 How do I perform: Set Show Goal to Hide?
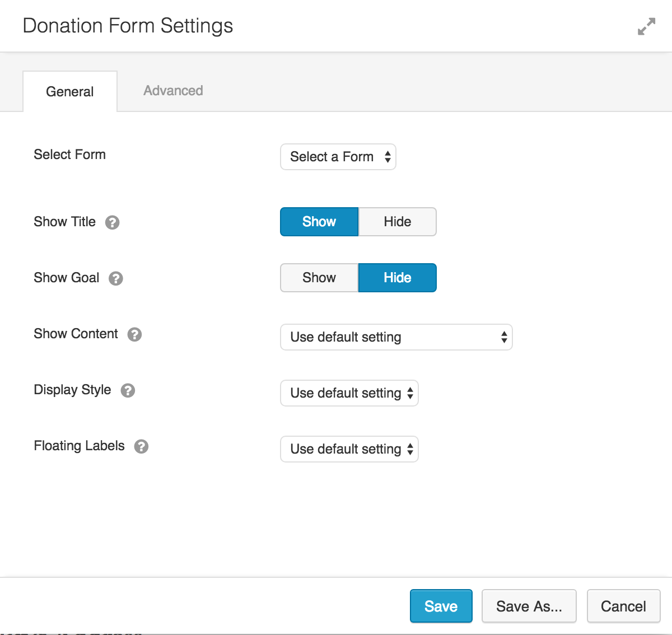398,278
